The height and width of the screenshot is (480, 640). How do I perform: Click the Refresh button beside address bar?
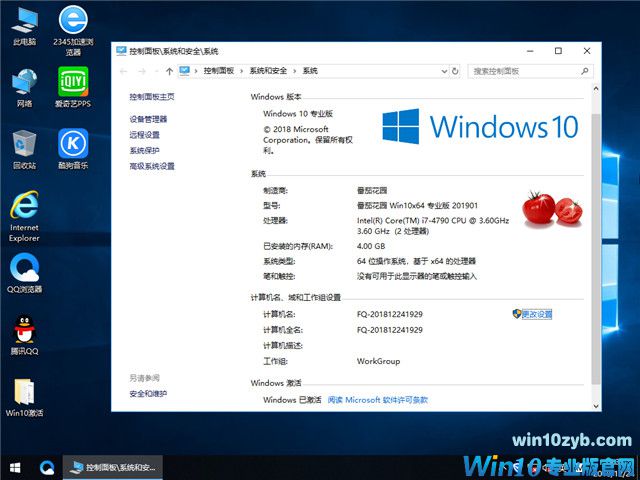[455, 71]
